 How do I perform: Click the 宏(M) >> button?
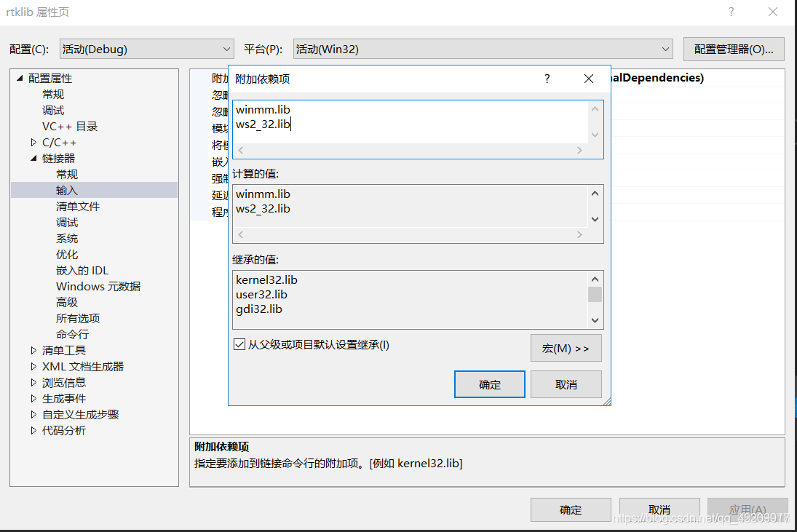pyautogui.click(x=566, y=347)
